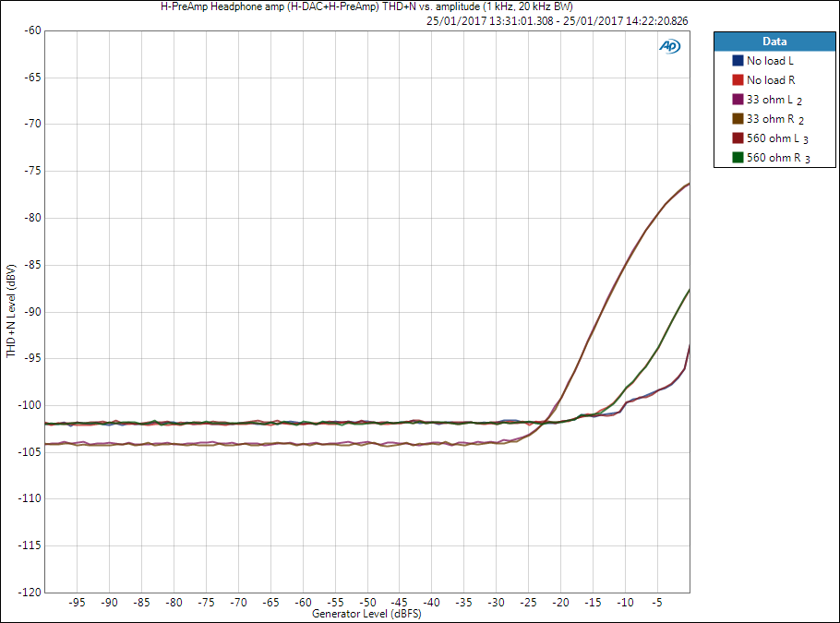Click the 33 ohm L purple swatch
This screenshot has width=840, height=623.
point(738,99)
